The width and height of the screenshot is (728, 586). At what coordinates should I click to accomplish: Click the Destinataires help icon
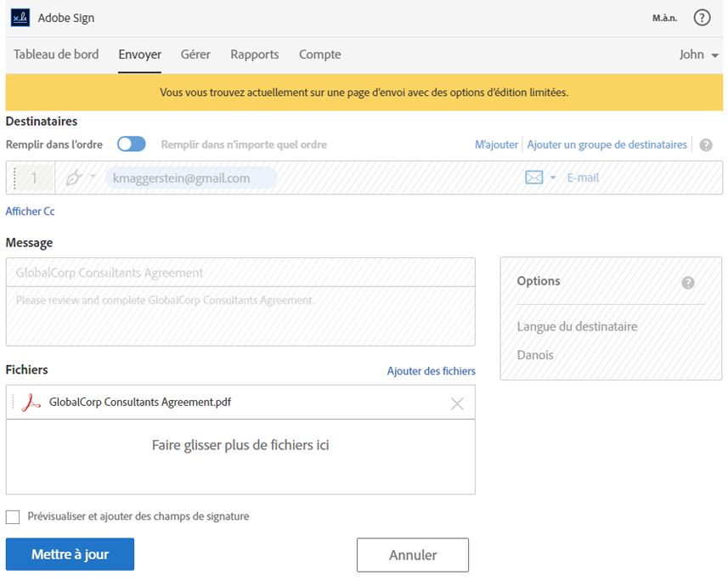coord(706,145)
